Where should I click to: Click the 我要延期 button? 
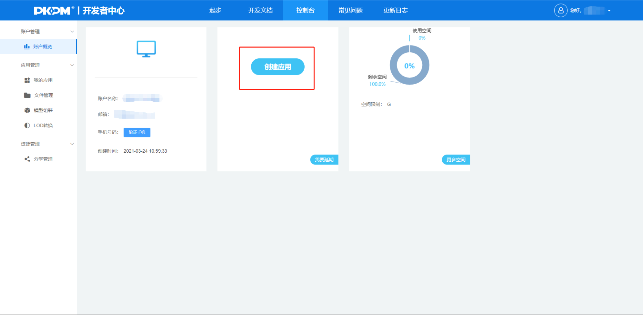click(324, 160)
